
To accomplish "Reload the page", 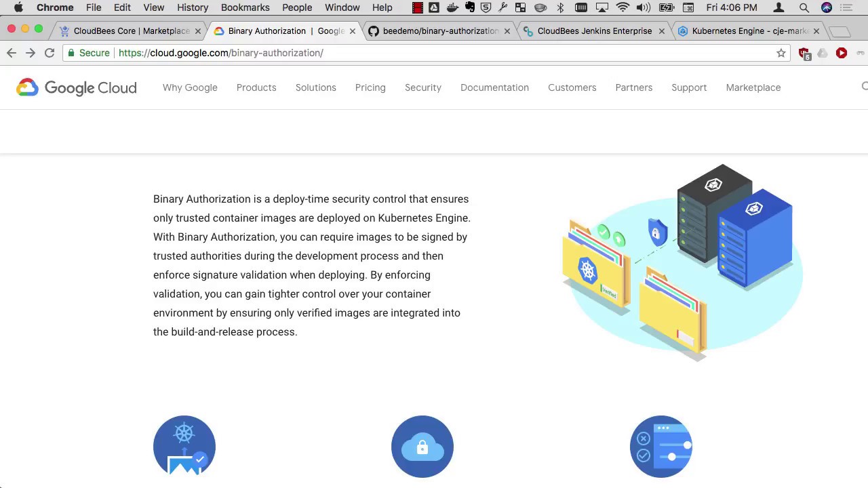I will [50, 53].
